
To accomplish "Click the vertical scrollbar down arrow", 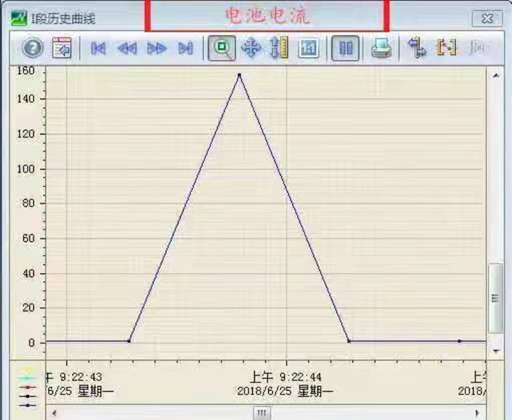I will [x=496, y=351].
